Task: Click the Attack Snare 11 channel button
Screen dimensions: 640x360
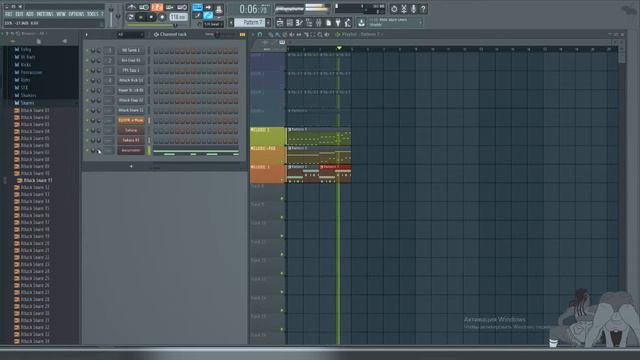Action: click(x=131, y=110)
